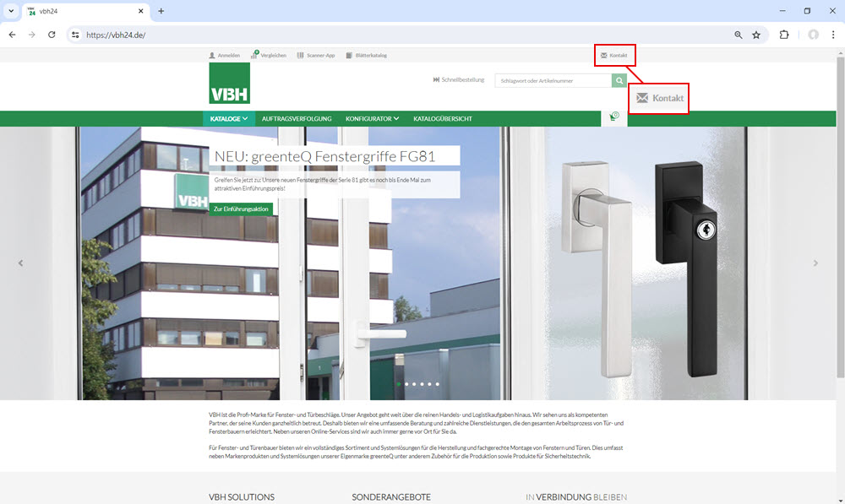Viewport: 845px width, 504px height.
Task: Click the Zur Einführungsaktion button
Action: click(241, 209)
